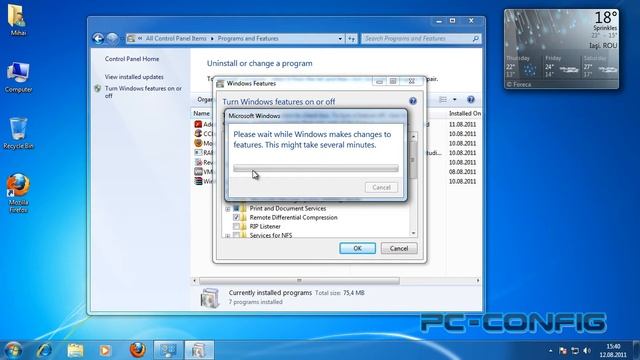Click the refresh button beside the address bar

(x=351, y=39)
